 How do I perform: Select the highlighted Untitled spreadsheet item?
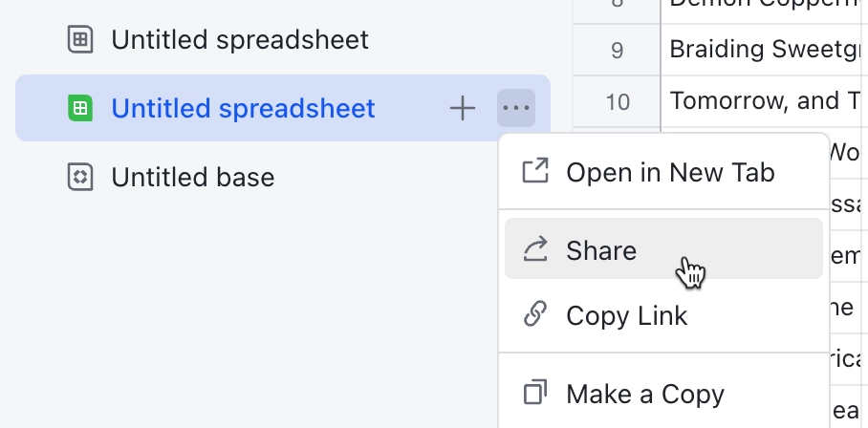[x=283, y=108]
